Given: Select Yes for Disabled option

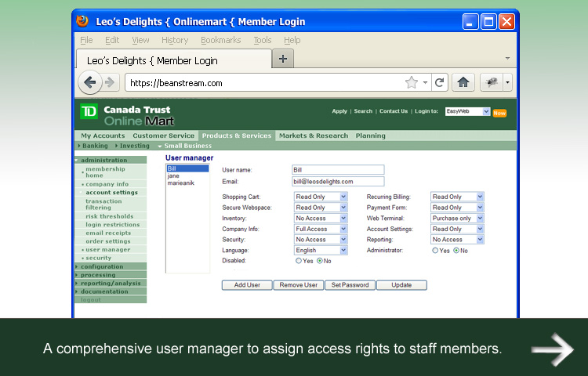Looking at the screenshot, I should click(299, 261).
